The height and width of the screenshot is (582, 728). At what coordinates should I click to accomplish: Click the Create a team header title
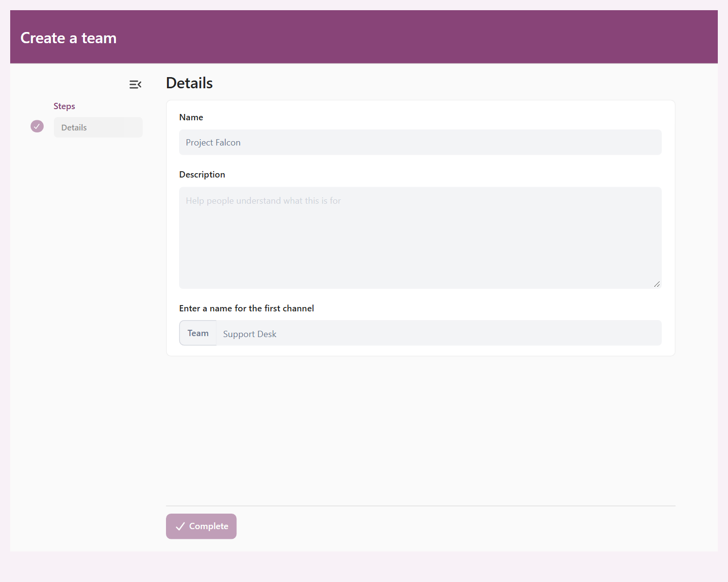point(68,38)
